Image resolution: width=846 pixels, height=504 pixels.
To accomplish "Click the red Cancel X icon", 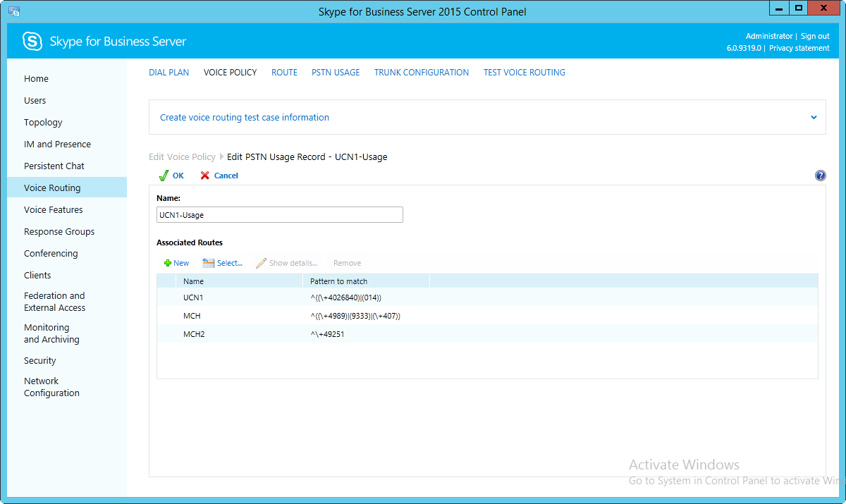I will 205,176.
